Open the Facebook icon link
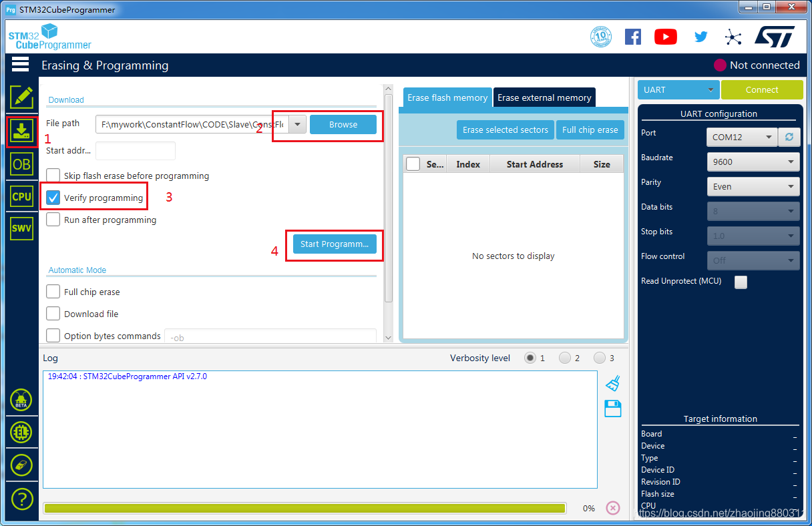The width and height of the screenshot is (812, 526). [633, 37]
